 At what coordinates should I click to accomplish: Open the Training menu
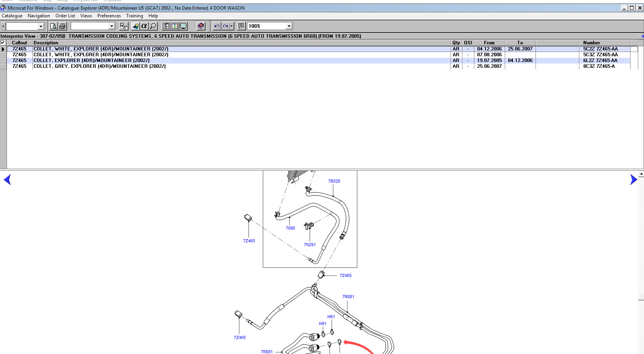pos(135,16)
